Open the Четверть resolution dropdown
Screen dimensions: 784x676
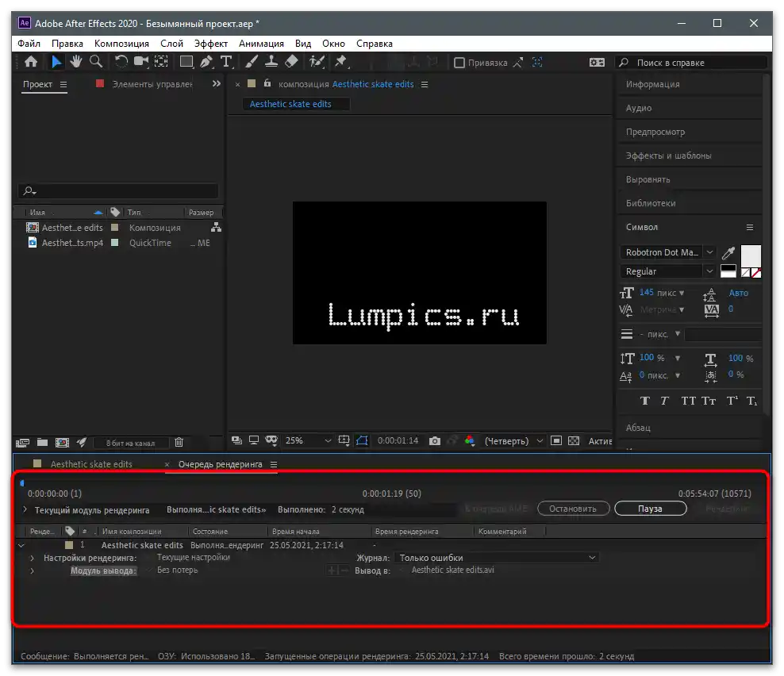point(513,441)
